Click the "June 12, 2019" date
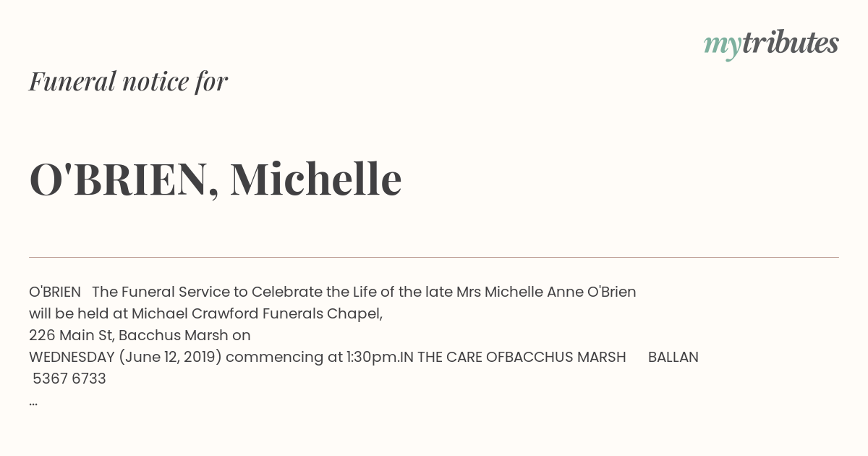The width and height of the screenshot is (868, 456). [171, 357]
